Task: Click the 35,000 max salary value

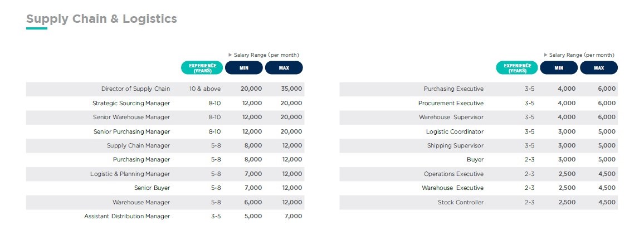Action: [291, 89]
